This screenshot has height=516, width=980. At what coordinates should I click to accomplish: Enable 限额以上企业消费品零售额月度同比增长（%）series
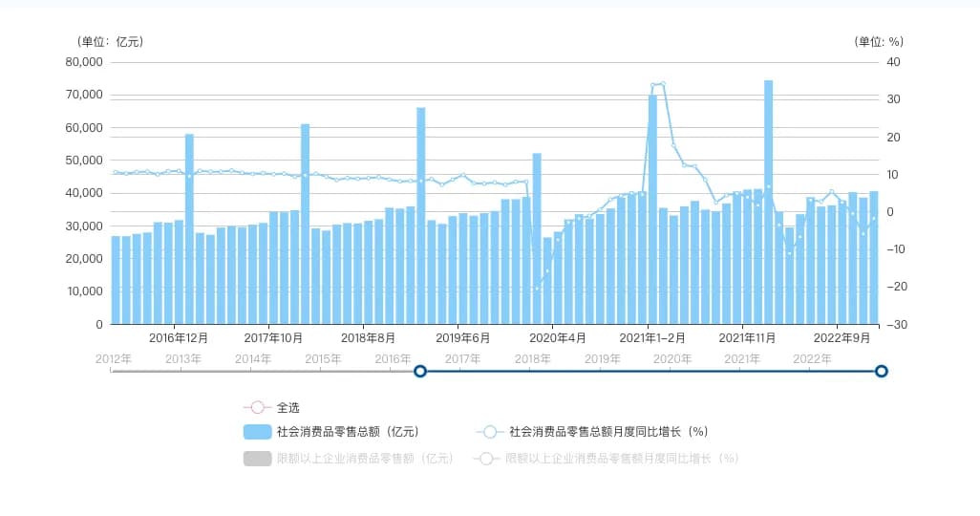click(607, 459)
